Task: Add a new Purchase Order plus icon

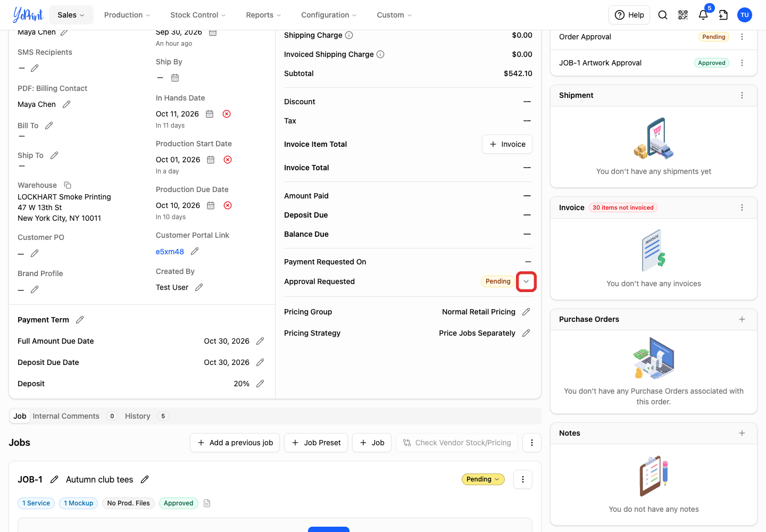Action: pyautogui.click(x=742, y=319)
